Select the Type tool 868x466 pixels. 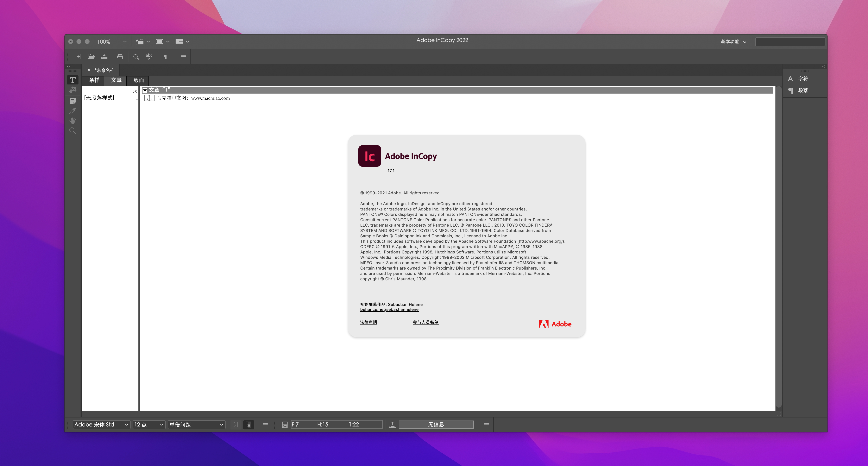click(x=73, y=80)
